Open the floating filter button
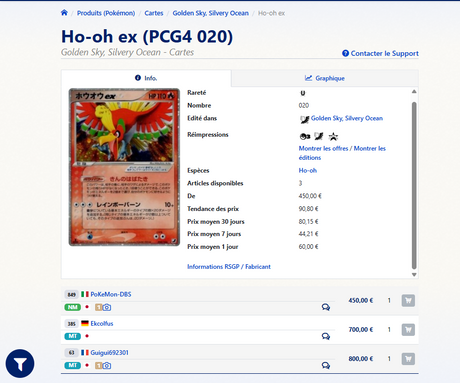The image size is (460, 383). point(20,364)
